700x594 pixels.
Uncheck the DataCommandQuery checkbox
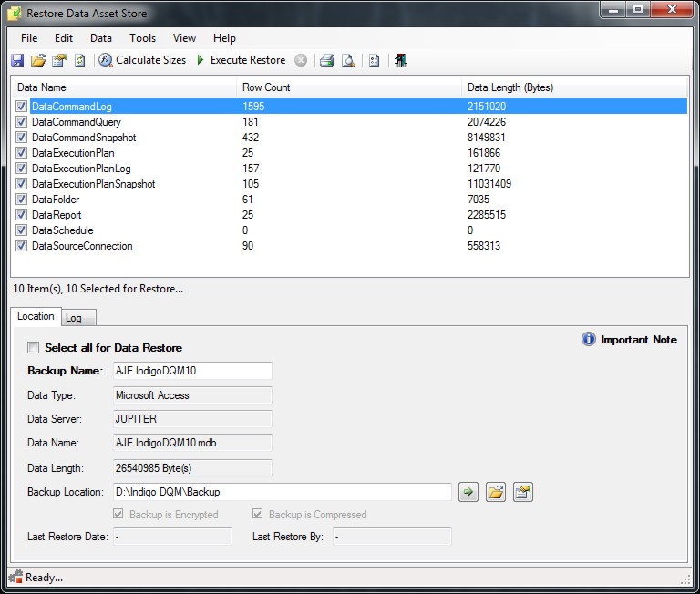pos(21,122)
